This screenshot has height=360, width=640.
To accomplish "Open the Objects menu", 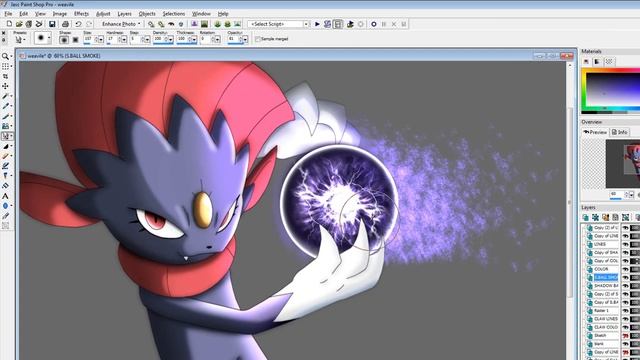I will [147, 13].
